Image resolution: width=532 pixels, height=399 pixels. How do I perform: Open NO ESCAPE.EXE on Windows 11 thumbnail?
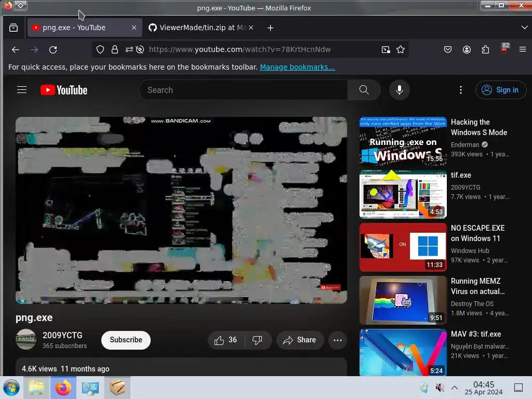[403, 247]
